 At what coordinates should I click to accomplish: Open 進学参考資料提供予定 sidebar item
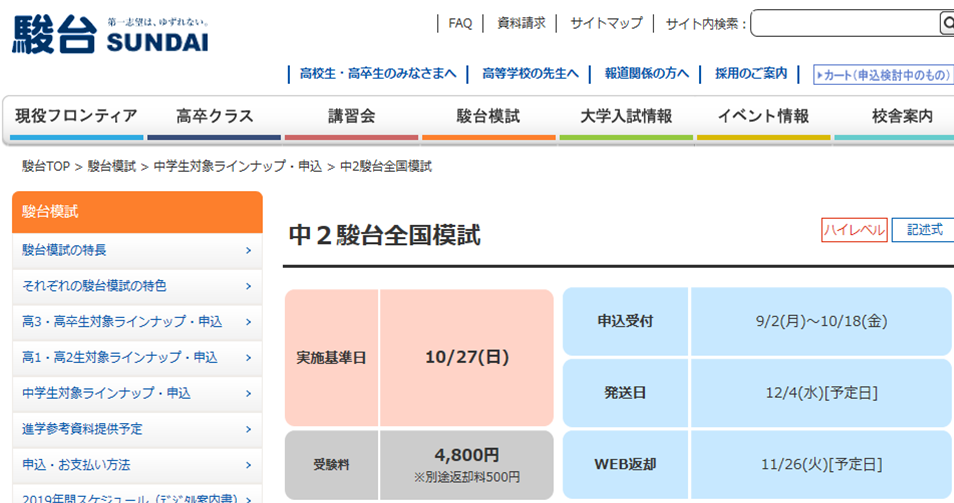coord(138,429)
